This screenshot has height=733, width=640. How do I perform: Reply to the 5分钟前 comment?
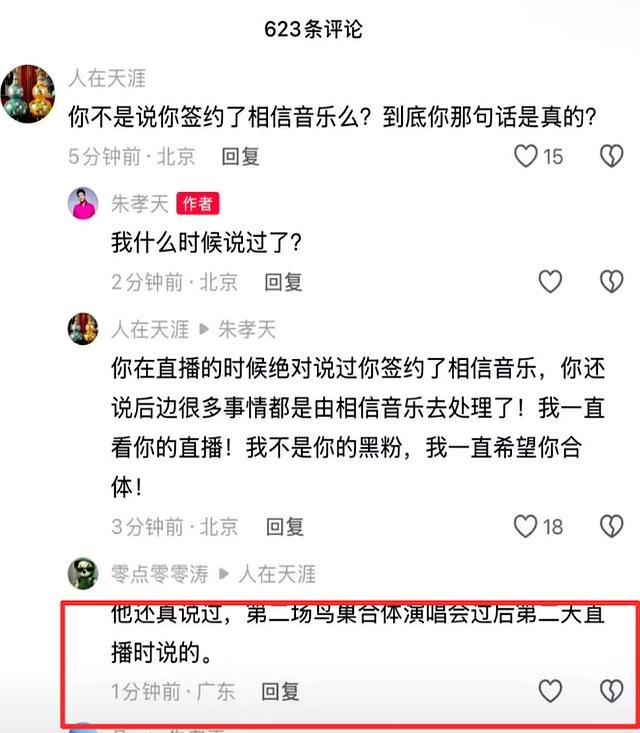pyautogui.click(x=240, y=156)
